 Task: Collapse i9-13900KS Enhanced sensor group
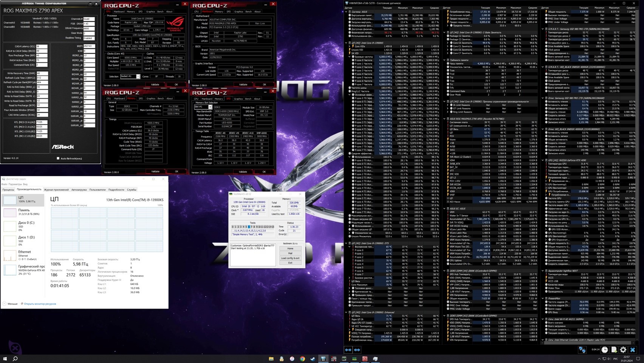[x=346, y=312]
